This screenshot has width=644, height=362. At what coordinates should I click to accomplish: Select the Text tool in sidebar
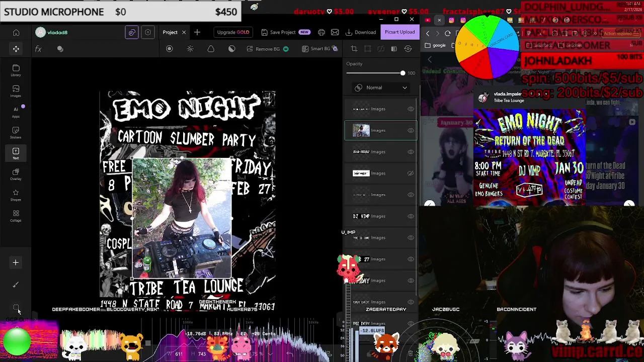click(16, 154)
